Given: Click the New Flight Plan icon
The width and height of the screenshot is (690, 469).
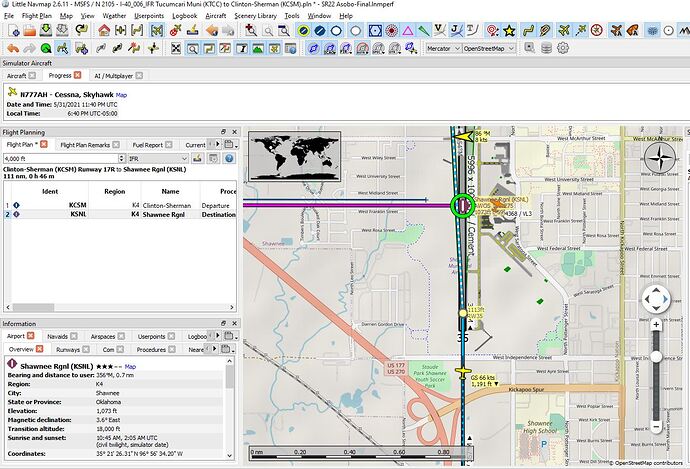Looking at the screenshot, I should point(13,30).
